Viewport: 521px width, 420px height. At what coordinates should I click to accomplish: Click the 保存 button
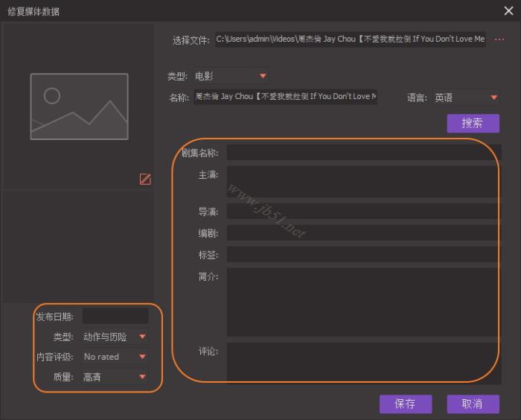tap(406, 404)
